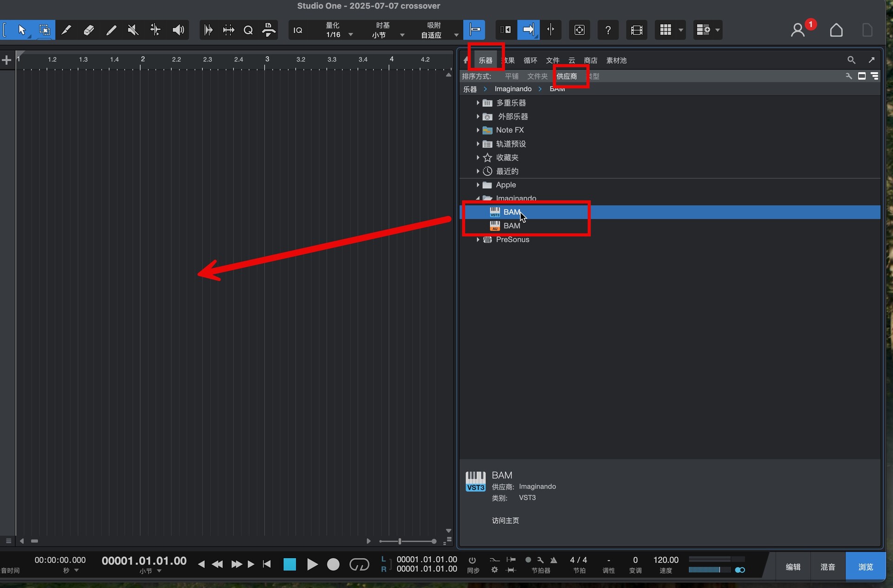The width and height of the screenshot is (893, 588).
Task: Select the Split knife tool
Action: click(67, 30)
